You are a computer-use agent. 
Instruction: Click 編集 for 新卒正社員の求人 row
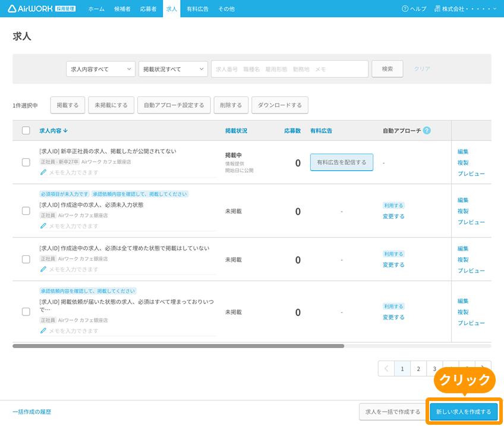[x=463, y=152]
